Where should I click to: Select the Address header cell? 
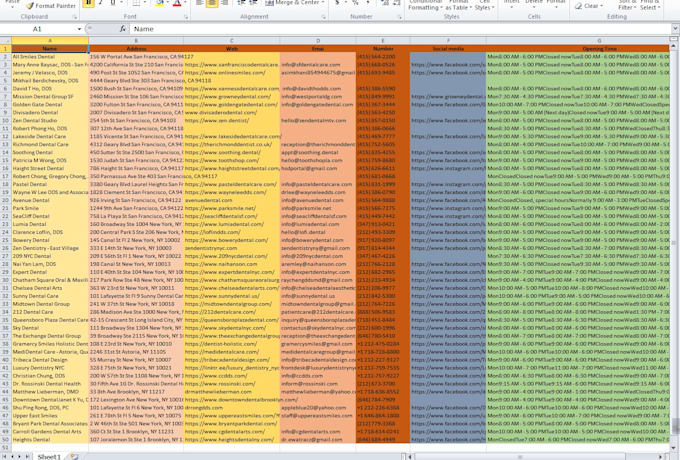coord(136,49)
